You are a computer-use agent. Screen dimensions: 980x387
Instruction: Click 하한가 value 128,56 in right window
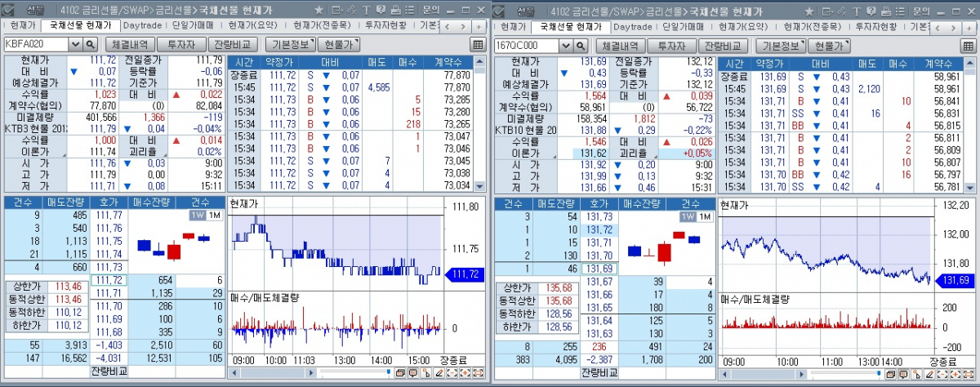coord(559,327)
